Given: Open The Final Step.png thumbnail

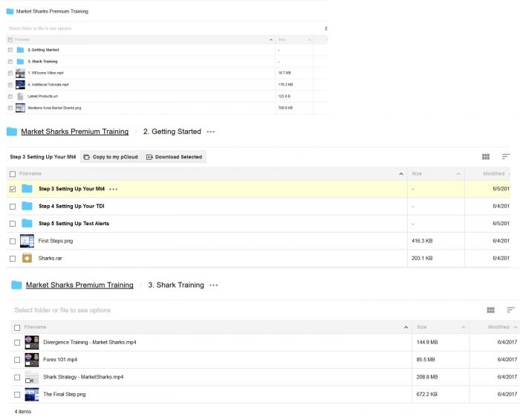Looking at the screenshot, I should point(31,394).
